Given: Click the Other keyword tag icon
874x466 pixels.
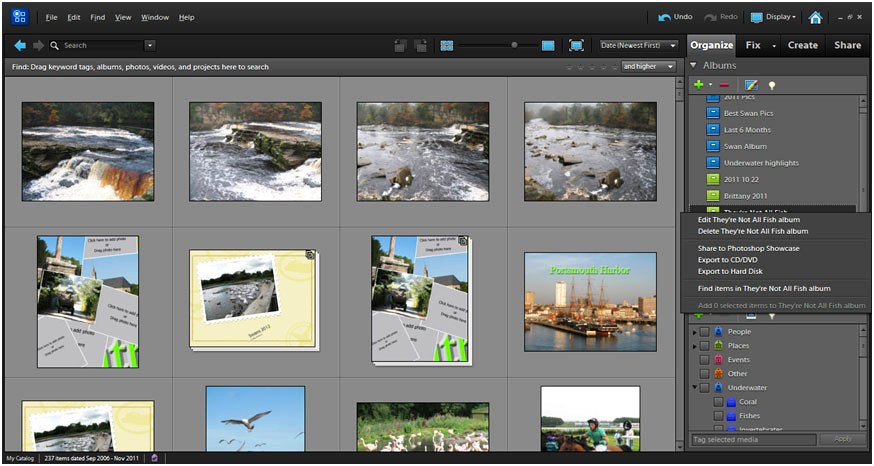Looking at the screenshot, I should 718,373.
